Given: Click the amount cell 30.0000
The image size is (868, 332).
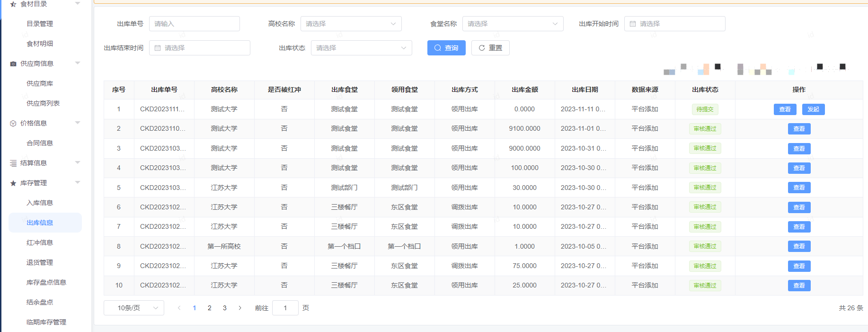Looking at the screenshot, I should click(x=525, y=188).
